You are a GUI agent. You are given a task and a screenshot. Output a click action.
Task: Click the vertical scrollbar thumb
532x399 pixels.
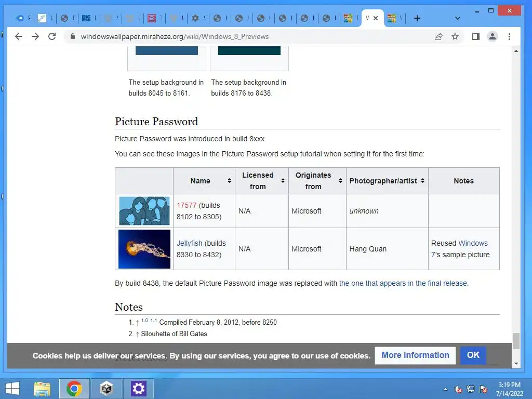[x=516, y=341]
